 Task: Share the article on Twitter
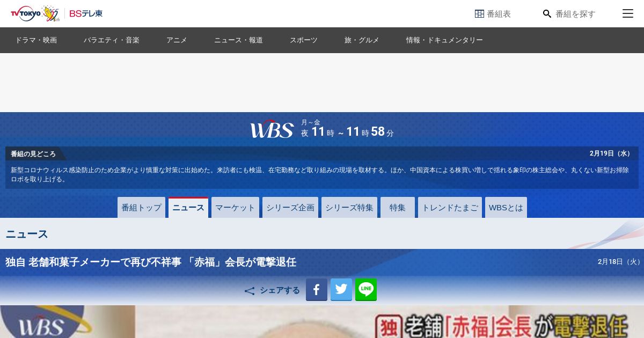(x=341, y=290)
